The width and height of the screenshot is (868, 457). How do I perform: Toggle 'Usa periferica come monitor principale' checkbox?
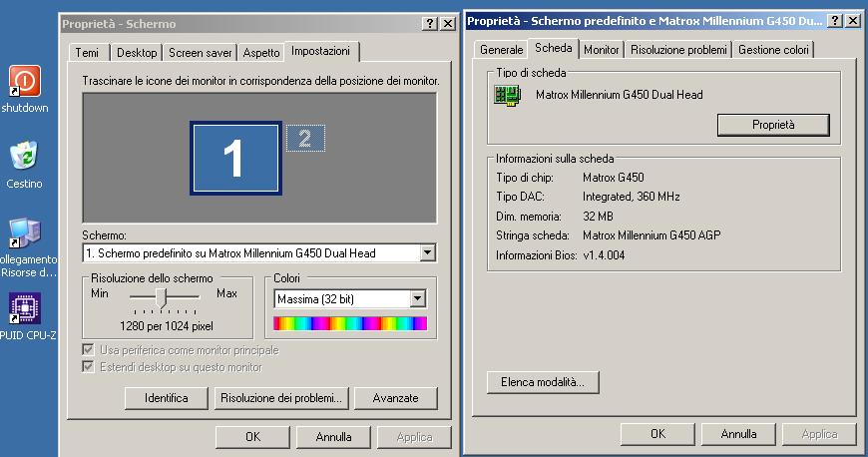tap(88, 349)
